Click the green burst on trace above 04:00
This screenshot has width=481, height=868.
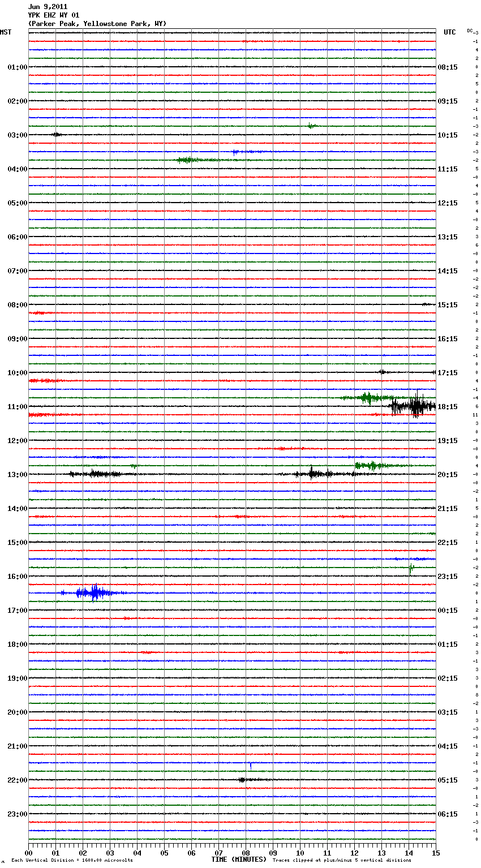[195, 160]
